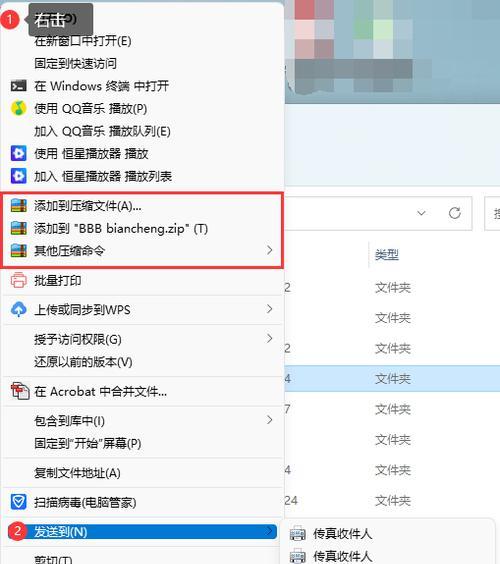Viewport: 500px width, 564px height.
Task: Click the 添加到压缩文件 archive icon
Action: click(x=18, y=206)
